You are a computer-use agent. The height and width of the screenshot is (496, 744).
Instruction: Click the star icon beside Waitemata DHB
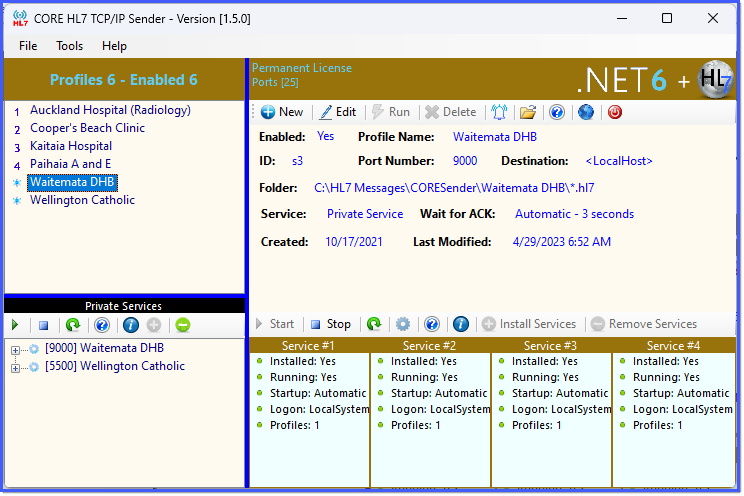coord(17,183)
